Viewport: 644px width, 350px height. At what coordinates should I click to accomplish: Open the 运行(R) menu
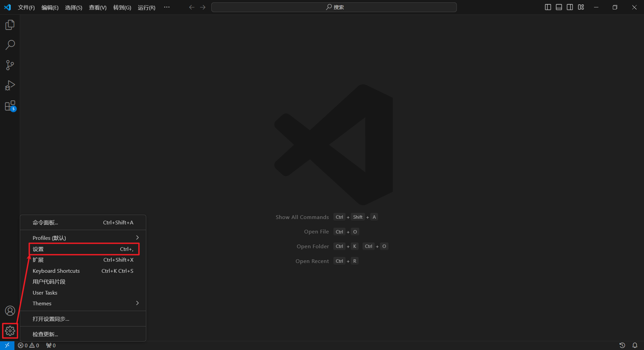click(x=147, y=7)
